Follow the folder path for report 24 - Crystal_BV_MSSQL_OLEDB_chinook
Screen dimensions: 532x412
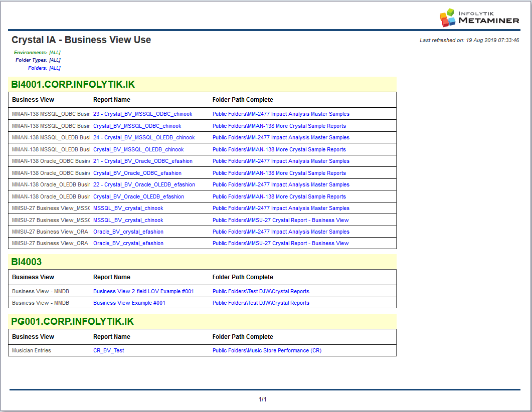[281, 137]
